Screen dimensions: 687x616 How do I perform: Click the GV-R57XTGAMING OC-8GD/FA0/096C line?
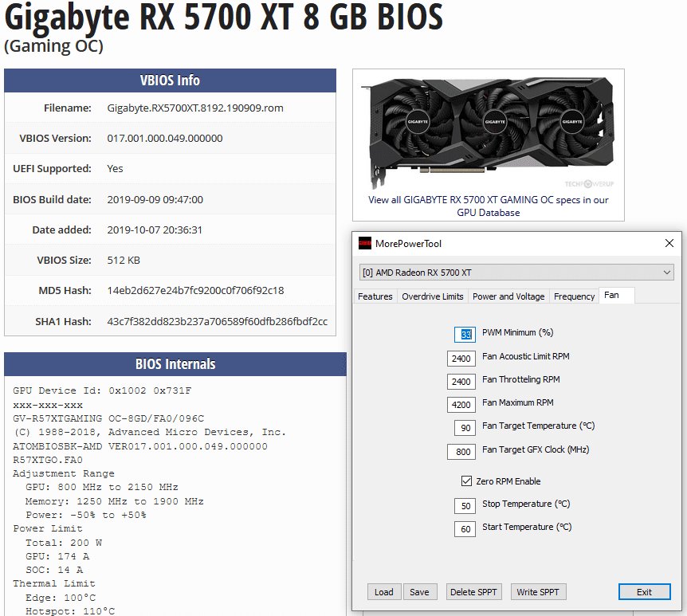108,418
